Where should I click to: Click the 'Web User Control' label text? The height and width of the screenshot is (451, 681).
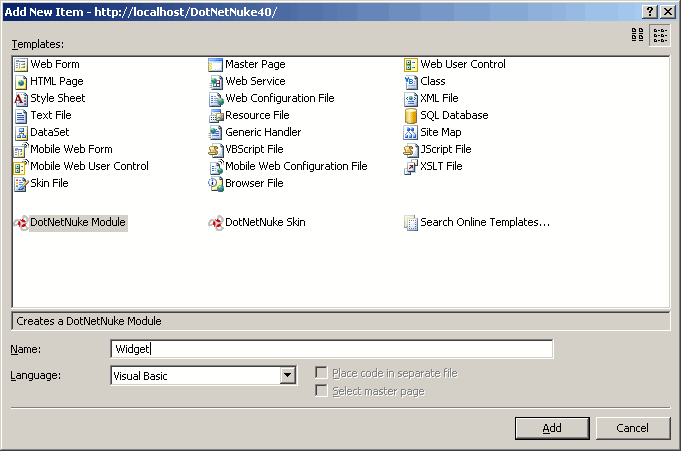click(463, 64)
